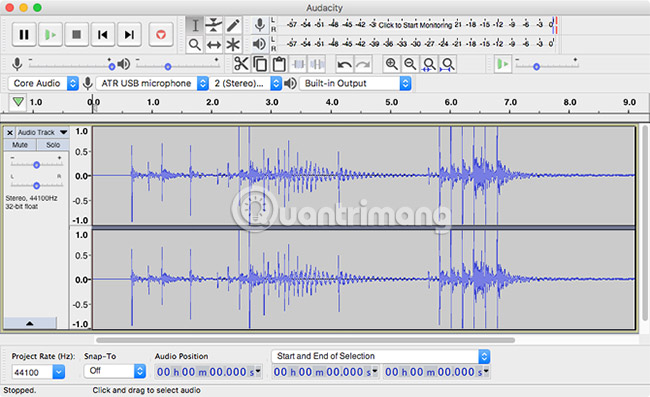The height and width of the screenshot is (397, 650).
Task: Click Fit project to width icon
Action: pyautogui.click(x=448, y=64)
